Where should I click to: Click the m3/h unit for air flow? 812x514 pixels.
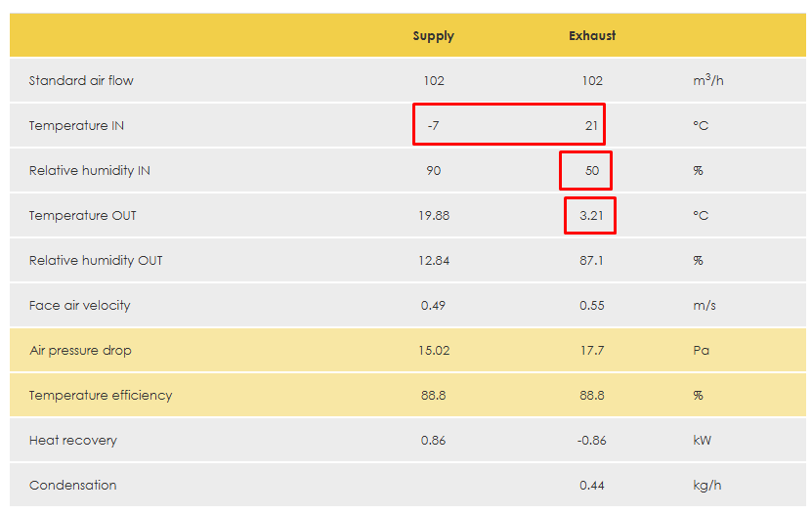tap(707, 81)
